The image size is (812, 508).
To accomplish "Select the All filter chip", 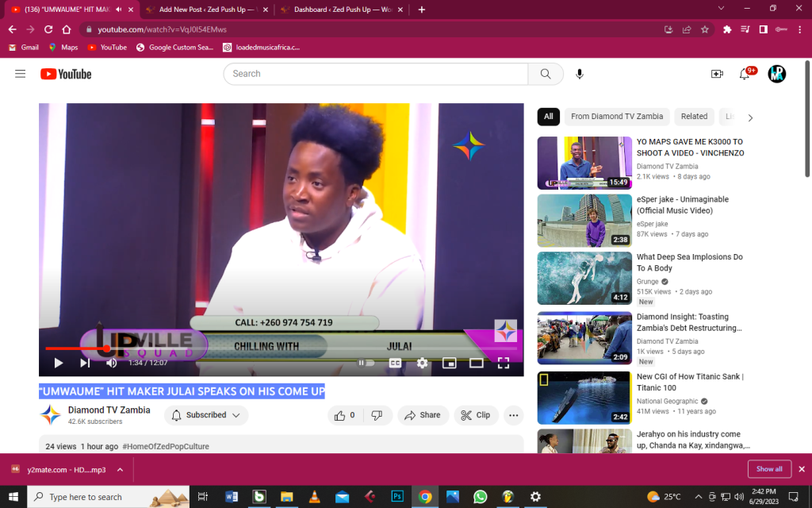I will [549, 117].
